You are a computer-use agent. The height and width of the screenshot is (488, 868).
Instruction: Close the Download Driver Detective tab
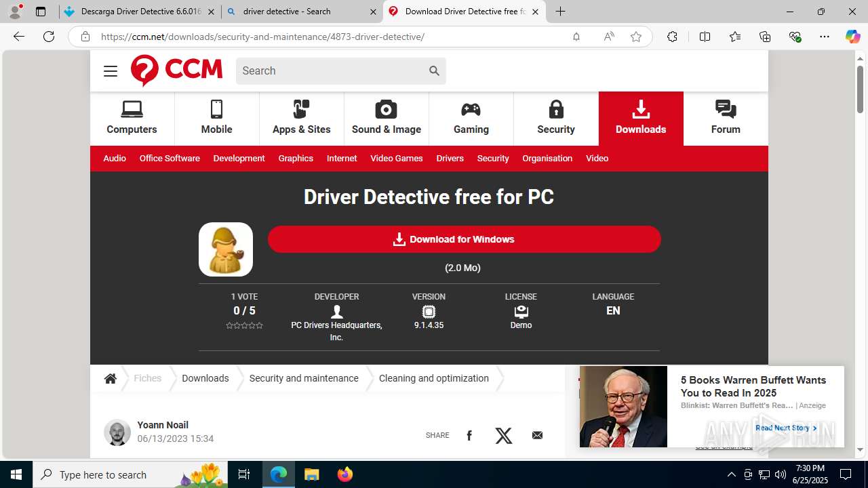pos(535,12)
